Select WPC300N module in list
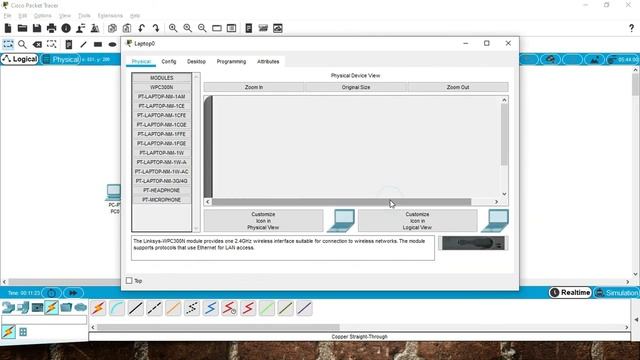640x360 pixels. [x=162, y=87]
